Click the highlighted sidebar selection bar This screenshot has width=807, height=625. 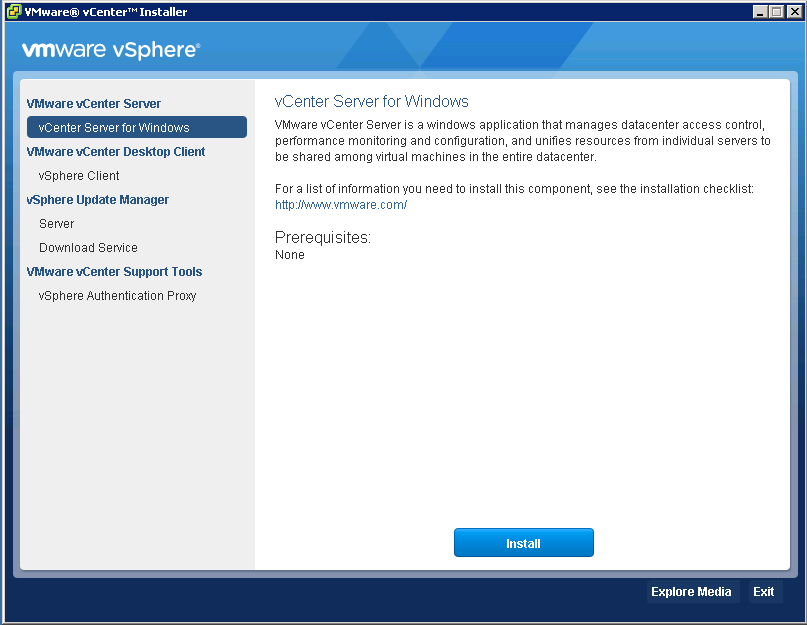[136, 127]
